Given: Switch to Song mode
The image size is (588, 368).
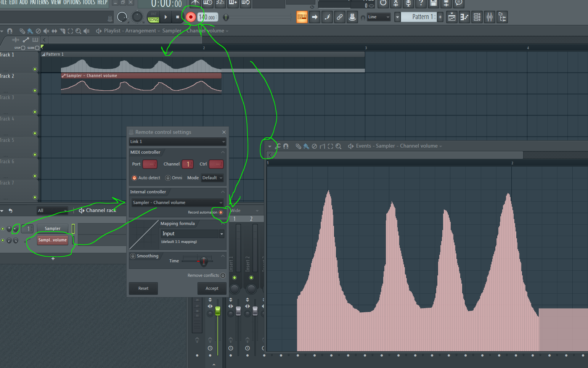Looking at the screenshot, I should click(154, 20).
